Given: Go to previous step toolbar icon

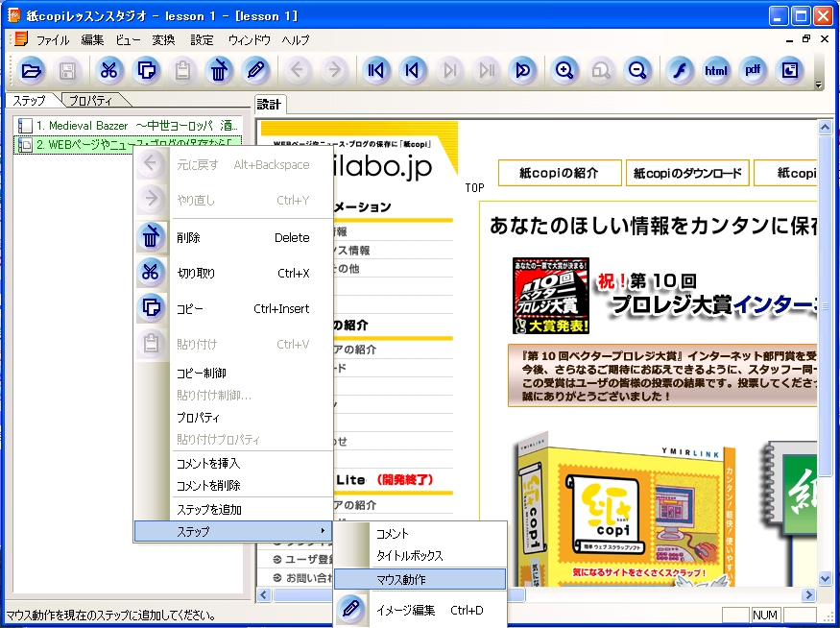Looking at the screenshot, I should pyautogui.click(x=413, y=70).
